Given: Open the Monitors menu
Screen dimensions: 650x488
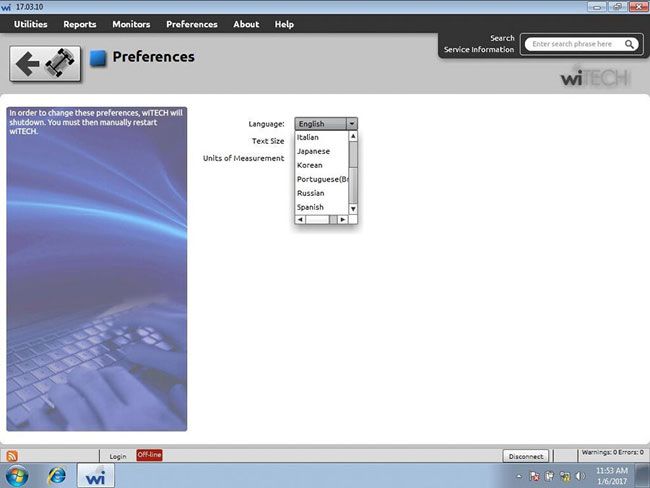Looking at the screenshot, I should 131,24.
